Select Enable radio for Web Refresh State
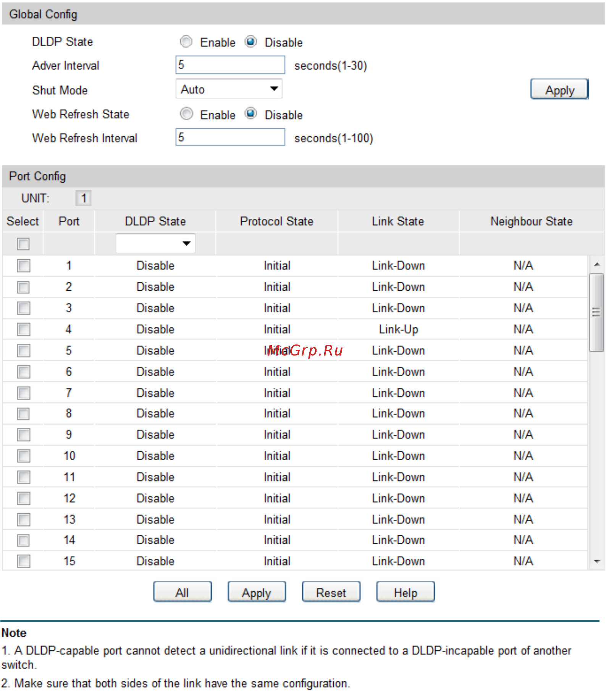 [186, 114]
